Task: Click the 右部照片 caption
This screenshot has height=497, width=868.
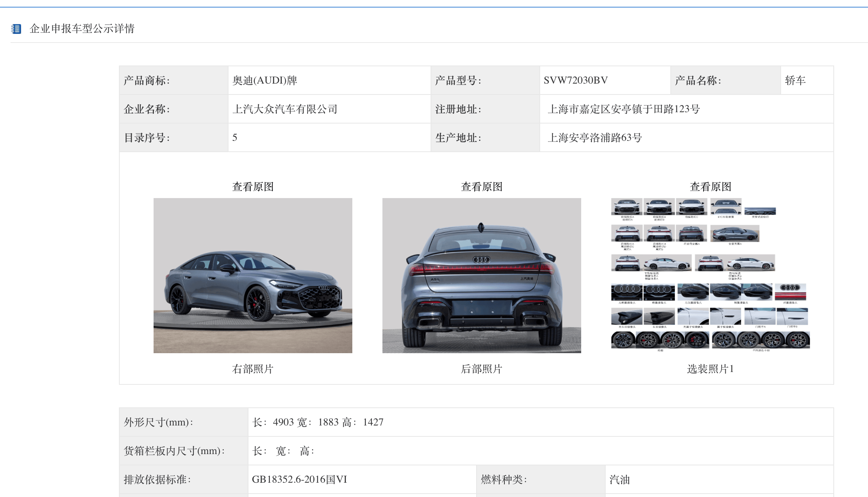Action: tap(253, 369)
